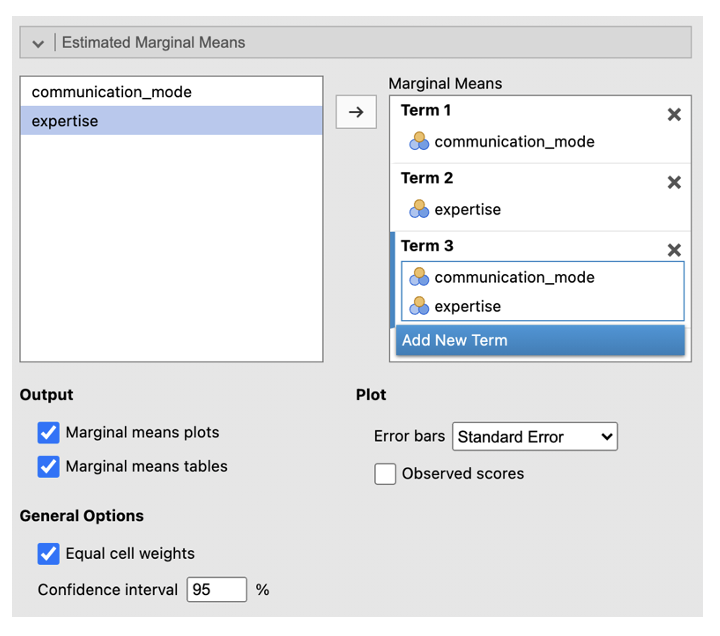The width and height of the screenshot is (720, 636).
Task: Click communication_mode variable icon in Term 3
Action: [x=419, y=277]
